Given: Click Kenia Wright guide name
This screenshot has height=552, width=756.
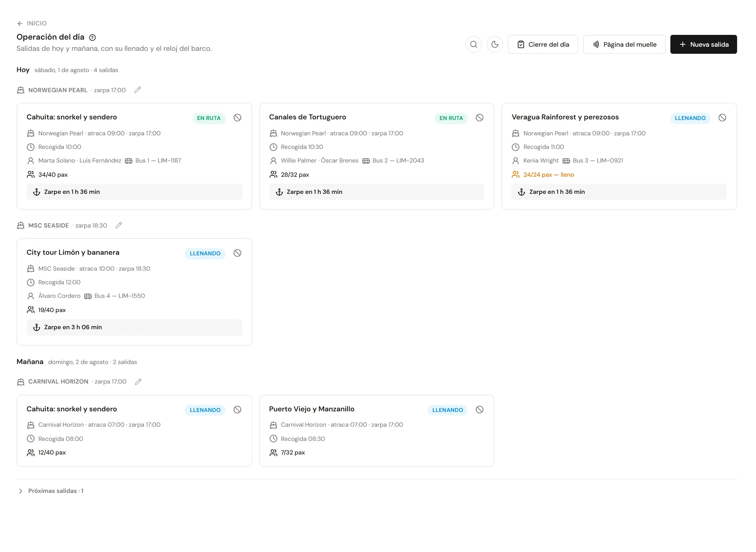Looking at the screenshot, I should pos(541,161).
